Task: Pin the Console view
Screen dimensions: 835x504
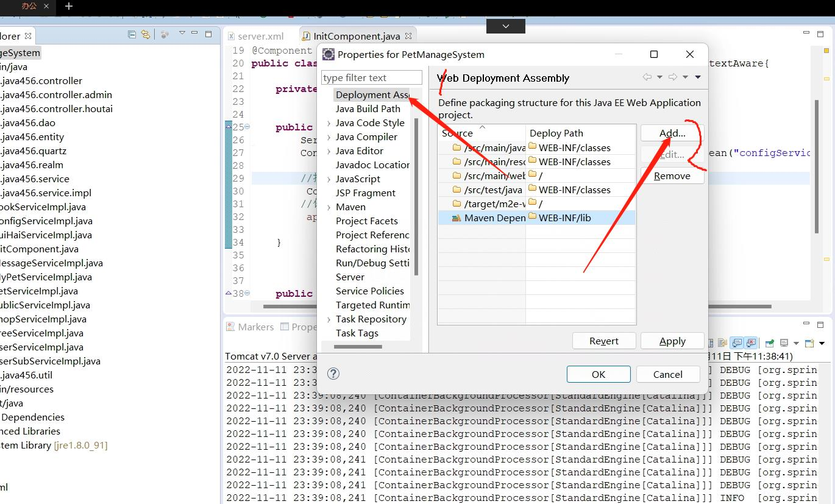Action: 770,343
